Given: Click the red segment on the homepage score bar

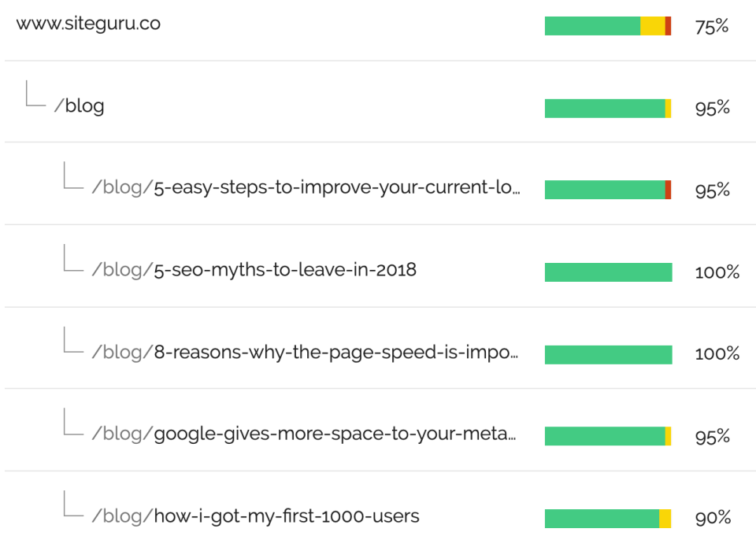Looking at the screenshot, I should (669, 25).
